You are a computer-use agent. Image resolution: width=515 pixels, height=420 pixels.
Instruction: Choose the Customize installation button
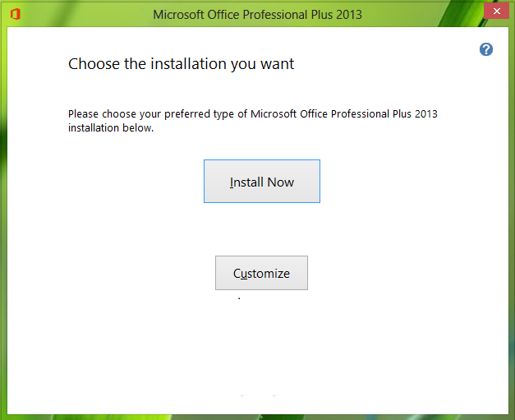[x=261, y=273]
